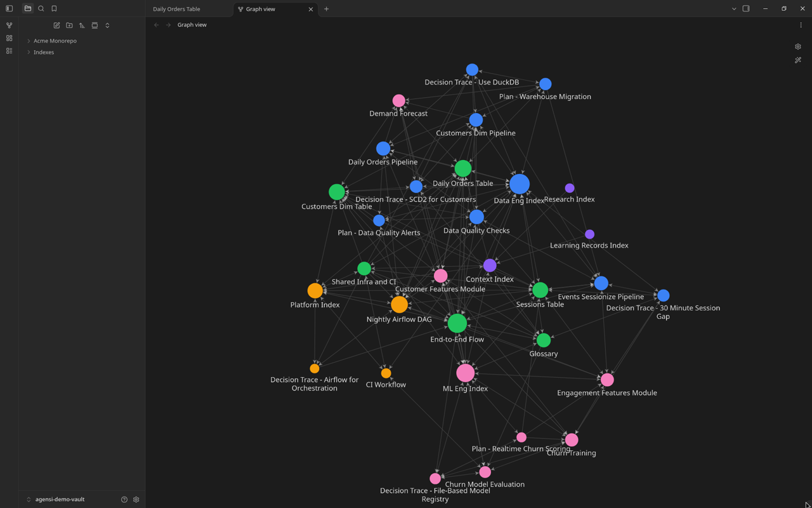The image size is (812, 508).
Task: Click the time-lapse animation wand icon
Action: click(x=798, y=60)
